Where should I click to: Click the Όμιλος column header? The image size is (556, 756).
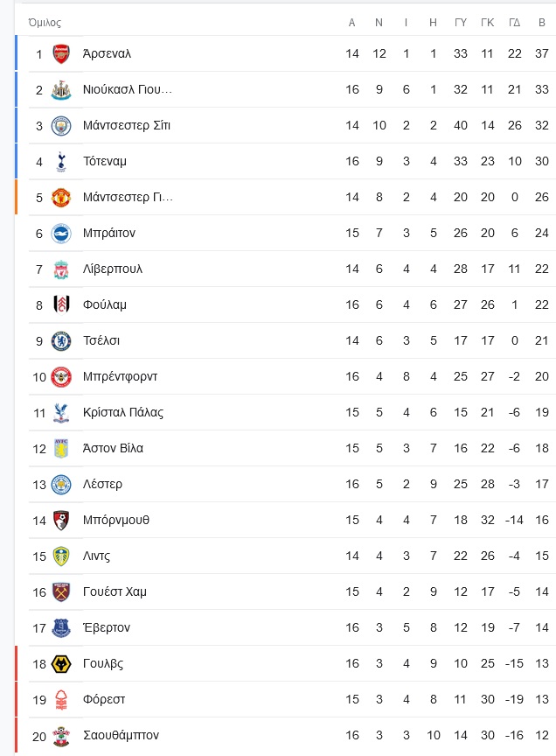click(45, 23)
